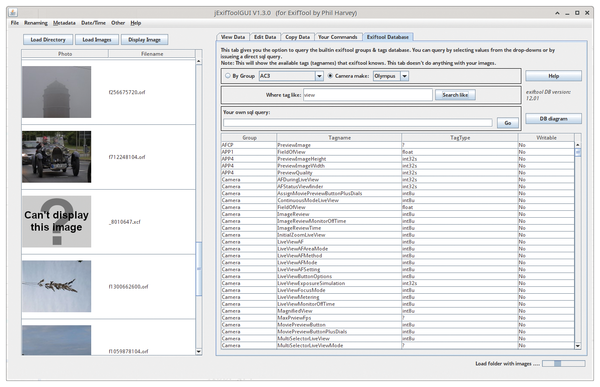Click the AFCP group cell
The image size is (600, 387).
pyautogui.click(x=249, y=145)
